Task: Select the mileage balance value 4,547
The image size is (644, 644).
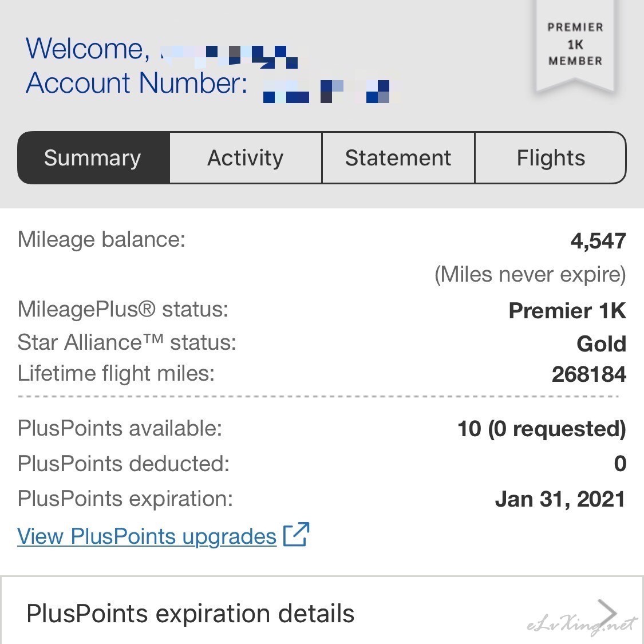Action: click(x=598, y=240)
